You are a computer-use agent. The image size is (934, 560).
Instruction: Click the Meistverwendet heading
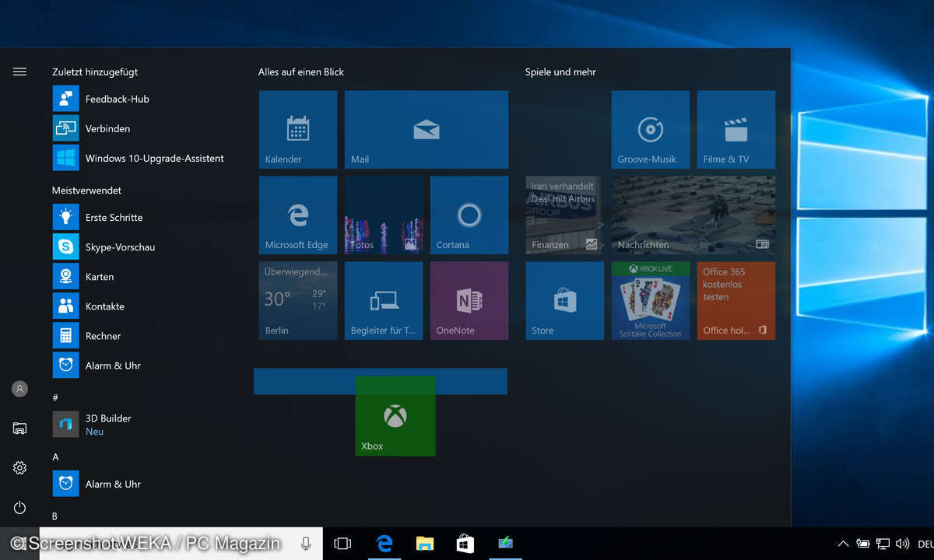(x=86, y=190)
